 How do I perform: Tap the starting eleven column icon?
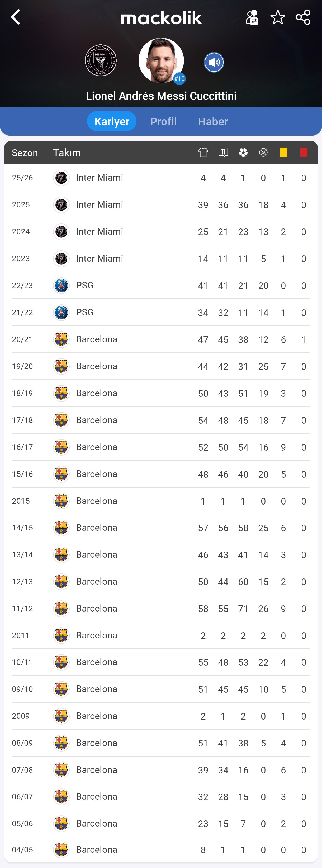223,153
